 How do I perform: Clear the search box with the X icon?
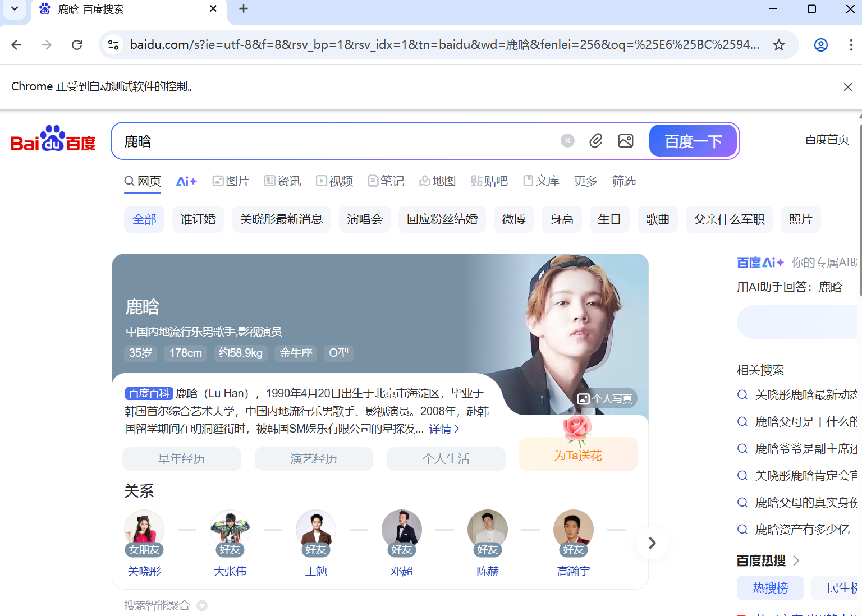(x=567, y=141)
